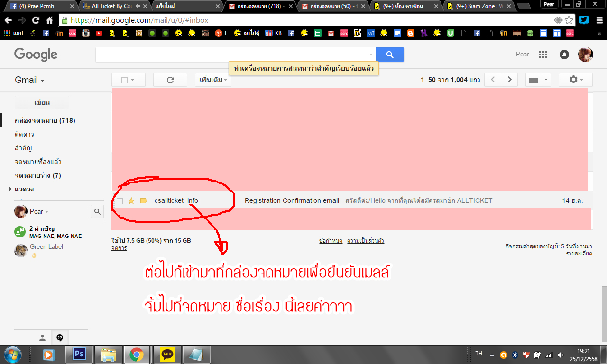Search contacts with the chat magnifier icon
The image size is (607, 364).
coord(97,212)
